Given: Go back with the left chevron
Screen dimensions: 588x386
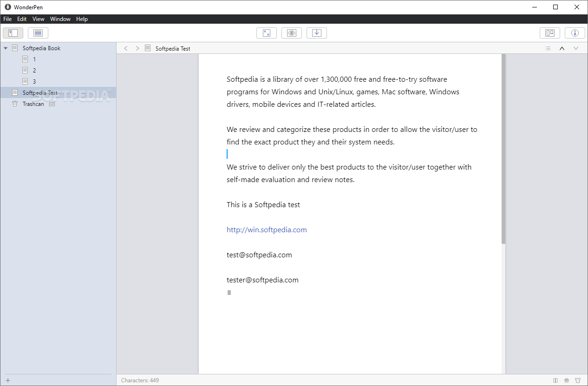Looking at the screenshot, I should 125,48.
